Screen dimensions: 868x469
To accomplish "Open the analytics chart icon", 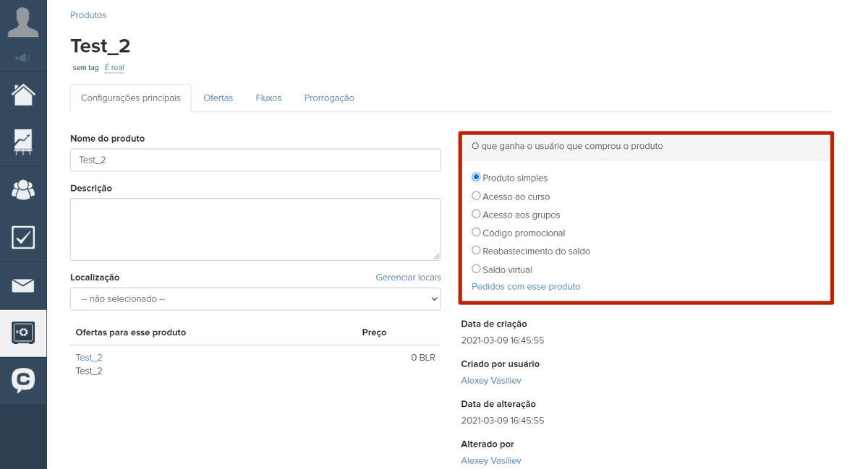I will (23, 142).
